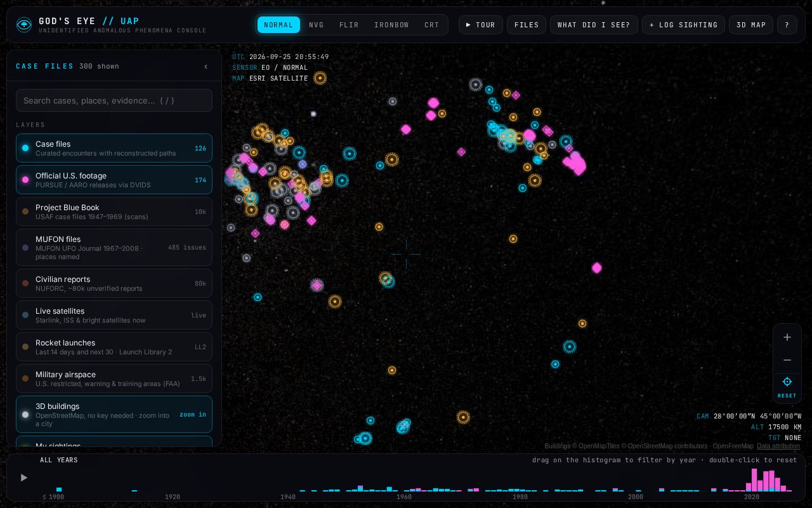This screenshot has width=812, height=508.
Task: Open the Data attribution link
Action: click(x=778, y=446)
